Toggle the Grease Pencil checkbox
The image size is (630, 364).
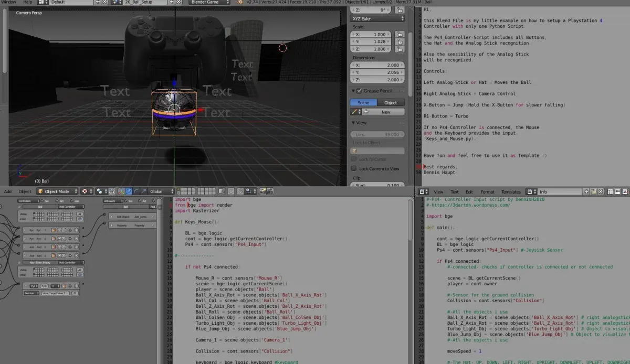(359, 91)
